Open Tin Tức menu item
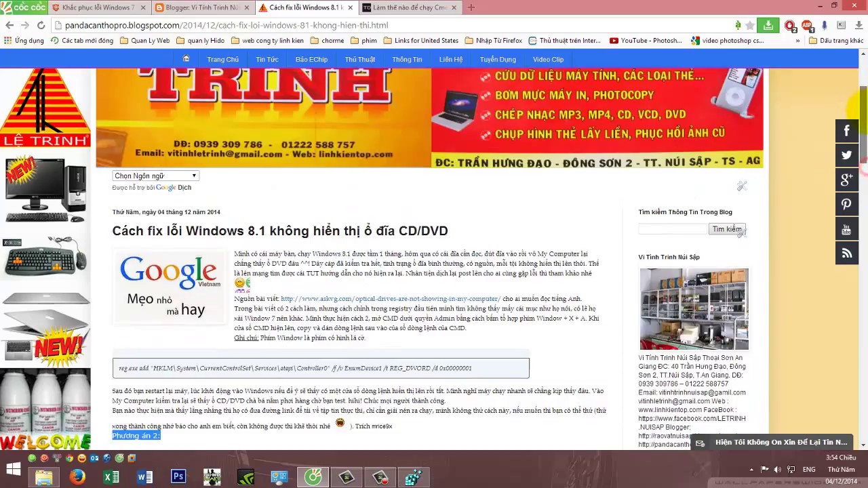The width and height of the screenshot is (868, 488). coord(267,60)
